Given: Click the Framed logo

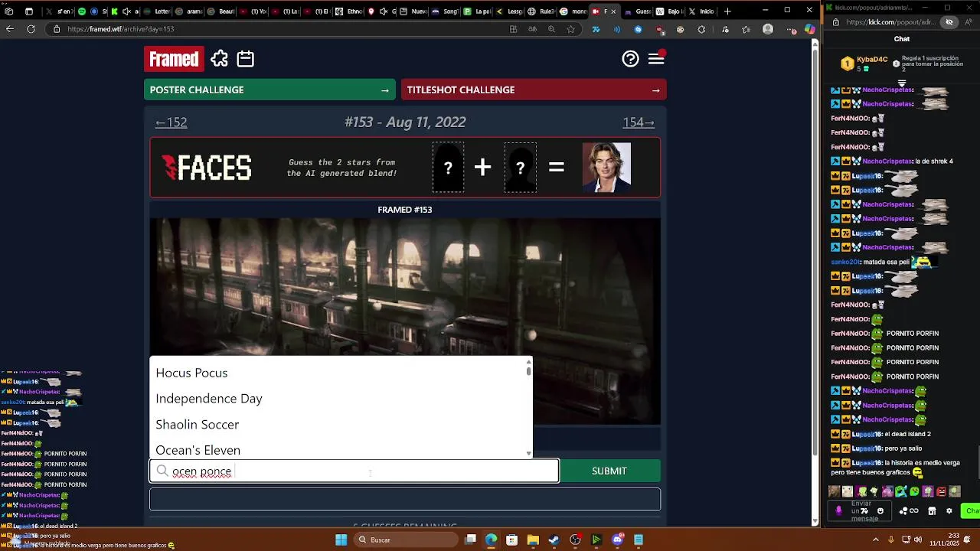Looking at the screenshot, I should coord(174,59).
